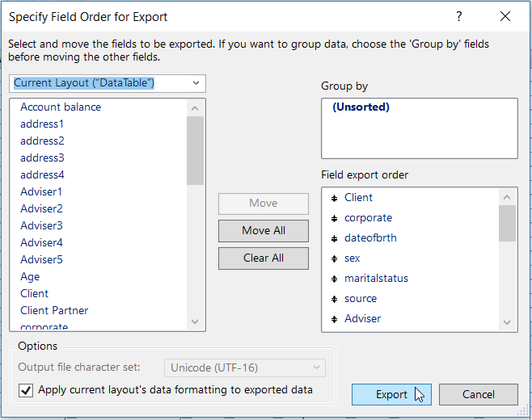Click the Export button
The height and width of the screenshot is (420, 532).
click(x=391, y=394)
